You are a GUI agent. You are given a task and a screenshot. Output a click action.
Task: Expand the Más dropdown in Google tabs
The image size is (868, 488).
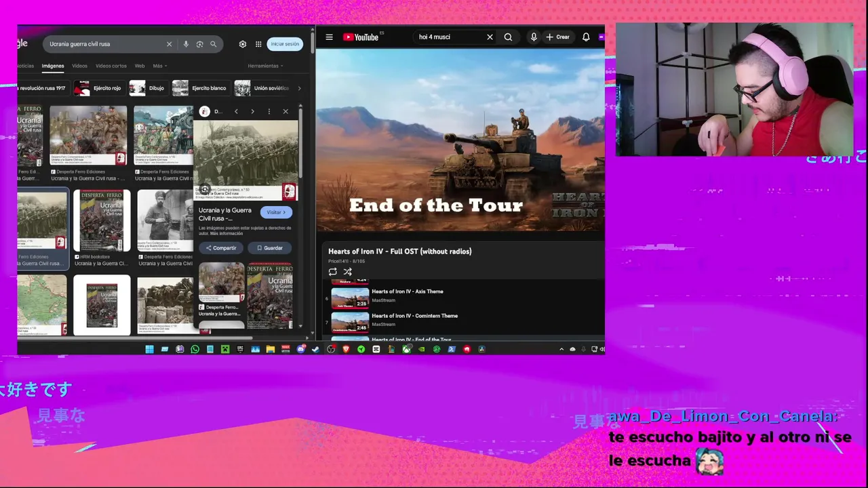pyautogui.click(x=160, y=66)
